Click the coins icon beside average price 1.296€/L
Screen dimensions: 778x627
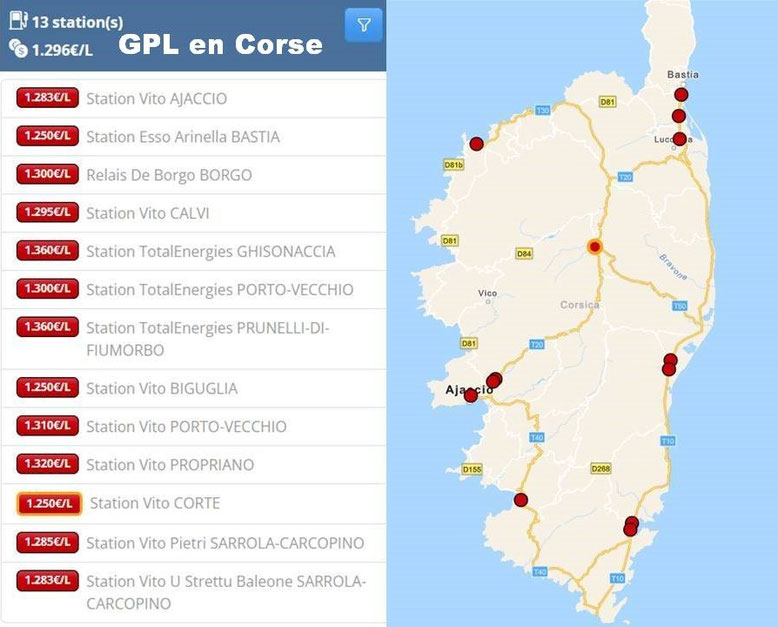18,48
